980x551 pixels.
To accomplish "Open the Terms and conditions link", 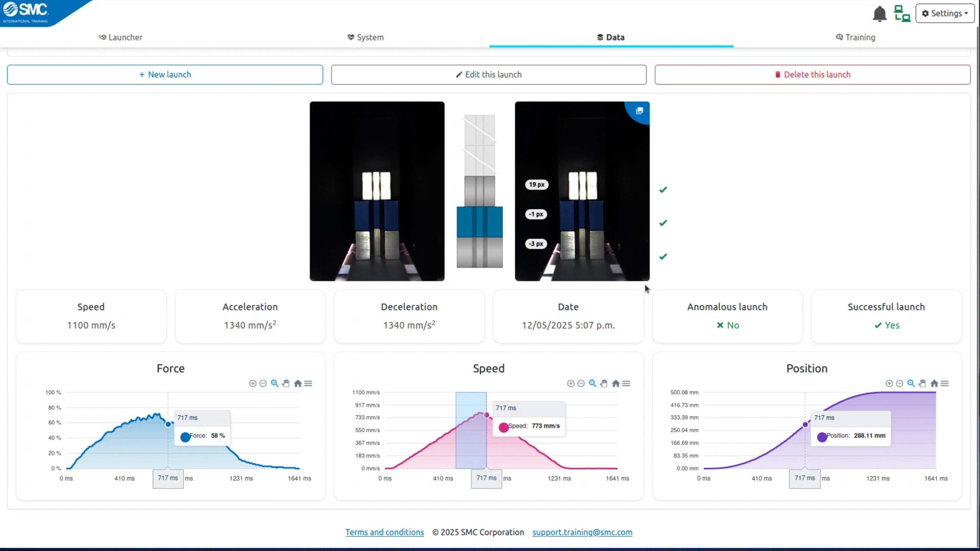I will point(384,532).
